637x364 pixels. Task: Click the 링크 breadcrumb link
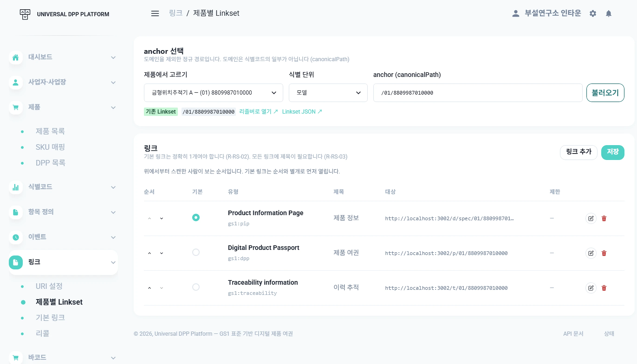[175, 13]
